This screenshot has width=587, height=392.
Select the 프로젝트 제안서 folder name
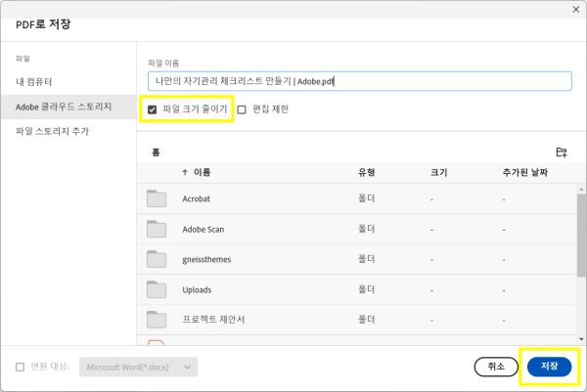pos(213,320)
